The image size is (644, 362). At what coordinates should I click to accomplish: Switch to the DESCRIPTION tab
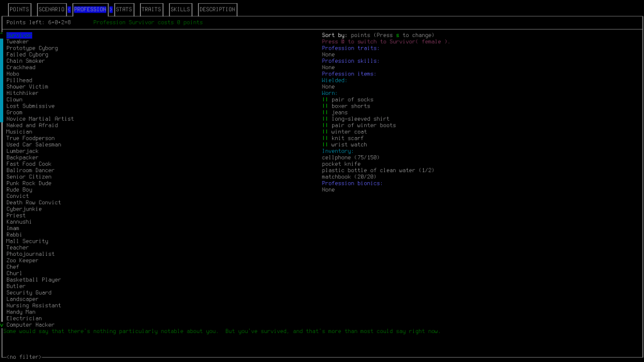pos(218,9)
